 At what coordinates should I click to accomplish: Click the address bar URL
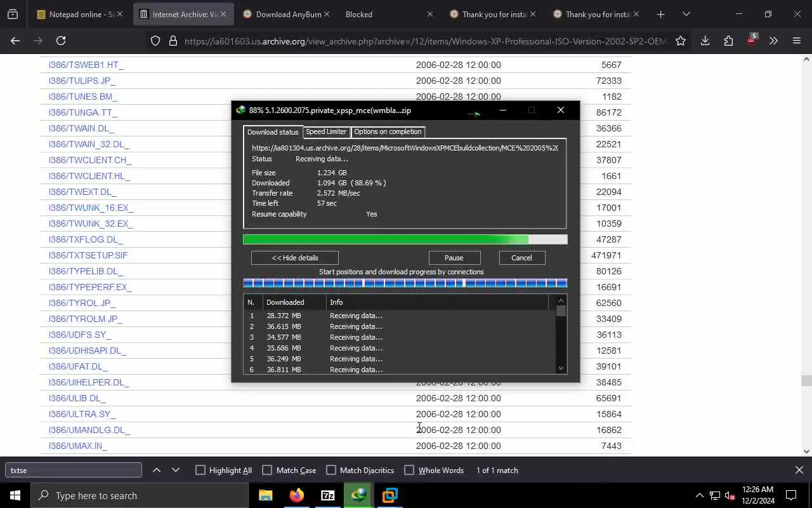tap(425, 41)
